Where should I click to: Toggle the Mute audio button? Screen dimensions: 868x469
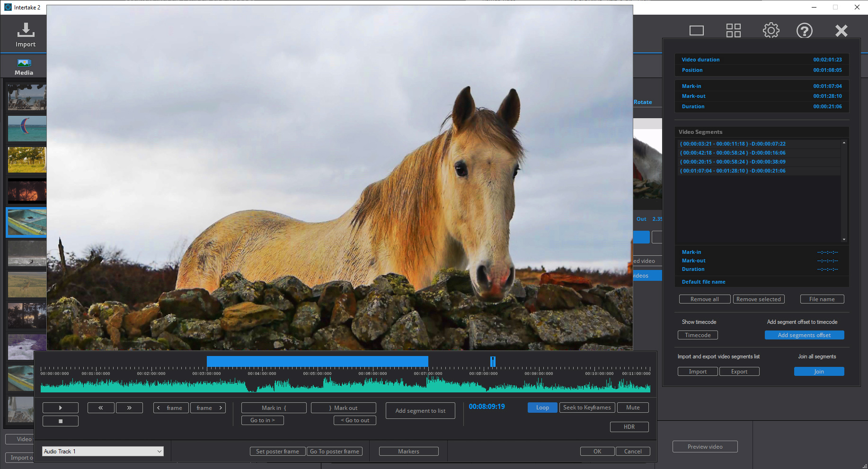[632, 408]
